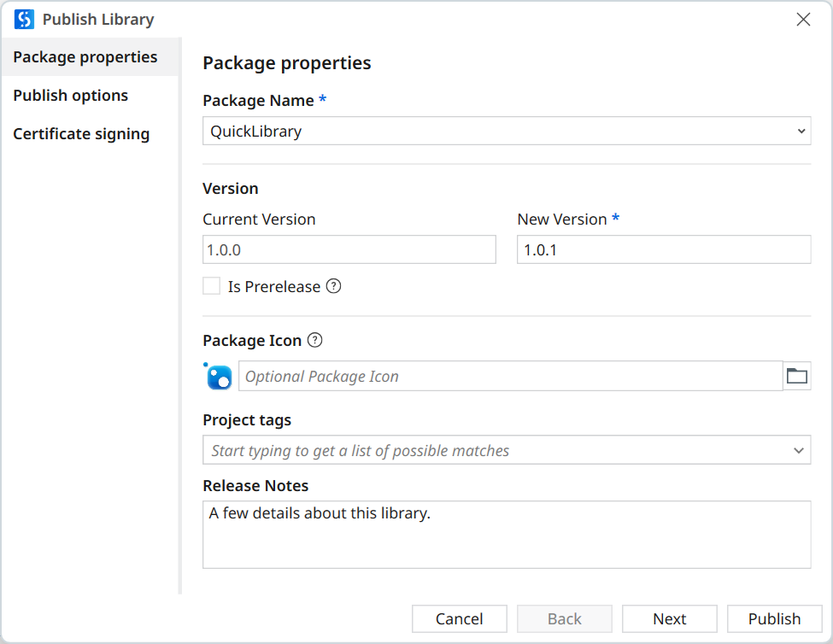Click the Project tags search field

point(496,450)
